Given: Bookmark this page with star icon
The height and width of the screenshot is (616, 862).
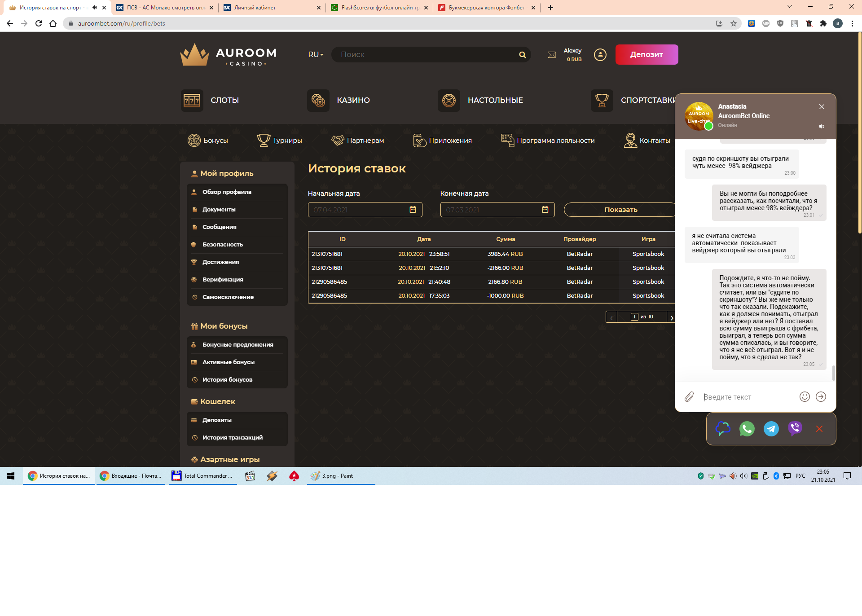Looking at the screenshot, I should tap(734, 23).
